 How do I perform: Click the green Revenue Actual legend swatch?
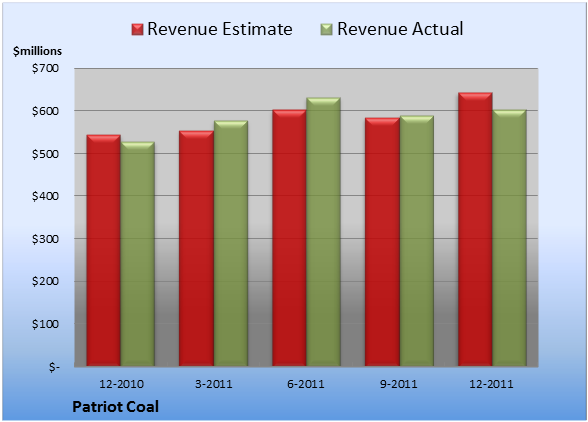pos(327,30)
